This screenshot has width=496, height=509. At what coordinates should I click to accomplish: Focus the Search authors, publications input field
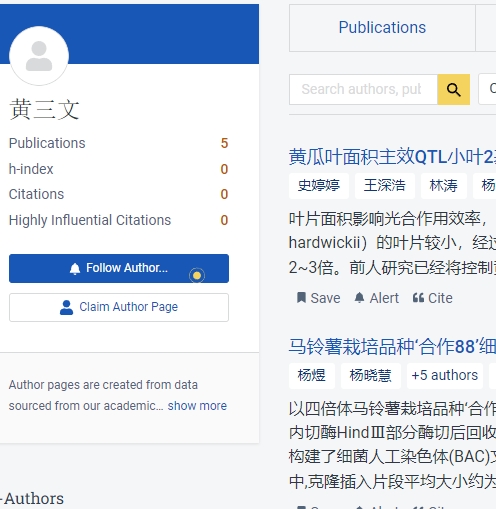pos(363,89)
